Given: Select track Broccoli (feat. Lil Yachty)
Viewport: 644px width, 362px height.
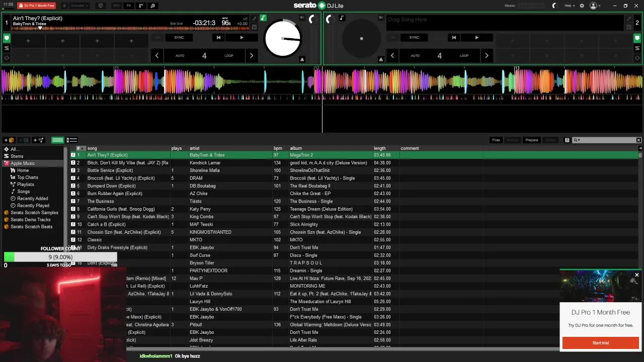Looking at the screenshot, I should coord(121,178).
